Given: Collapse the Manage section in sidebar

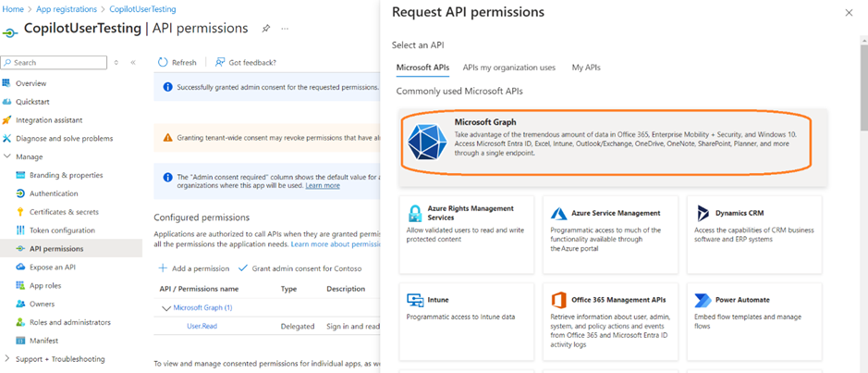Looking at the screenshot, I should [8, 156].
